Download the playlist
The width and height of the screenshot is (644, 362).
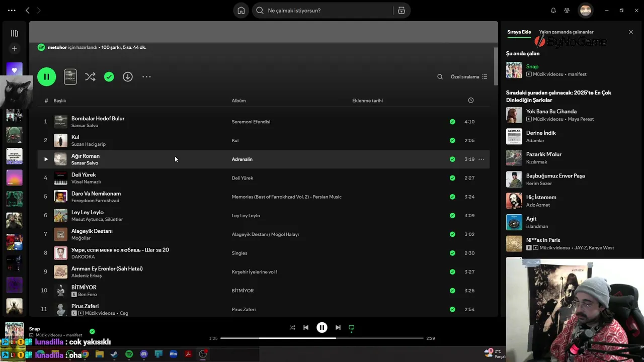click(128, 77)
